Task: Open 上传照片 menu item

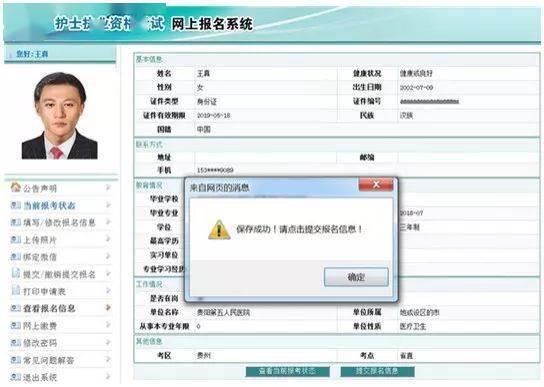Action: point(40,240)
